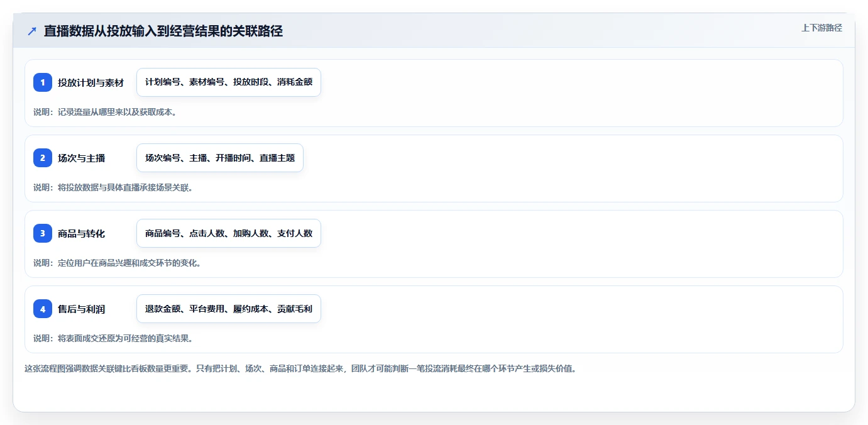Click the field box listing 退款金额、平台费用、履约成本、贡献毛利
The width and height of the screenshot is (868, 425).
pos(229,309)
